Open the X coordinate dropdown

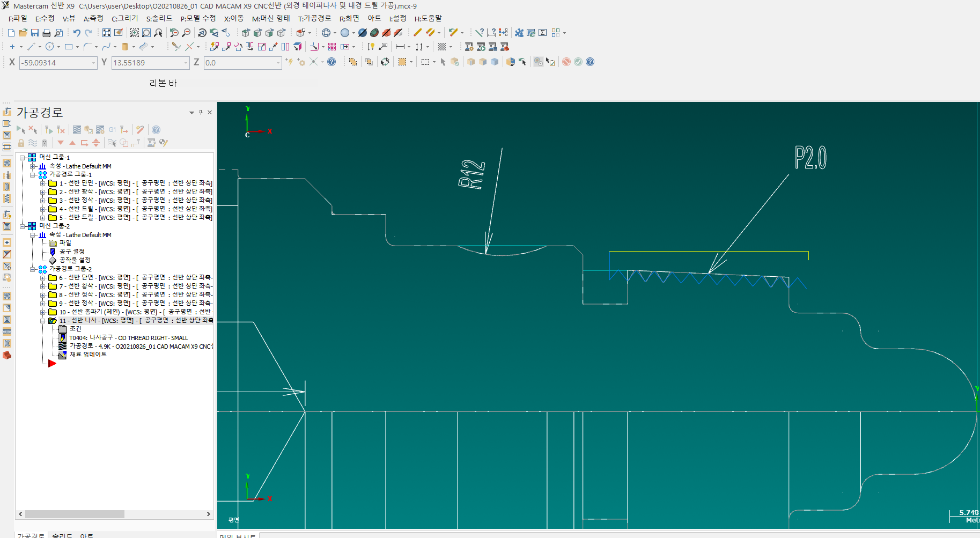point(93,63)
